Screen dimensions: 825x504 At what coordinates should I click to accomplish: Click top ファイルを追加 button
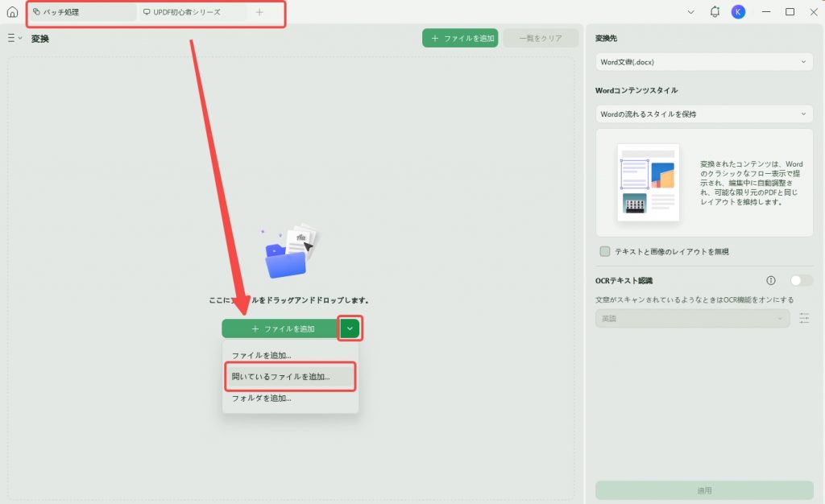click(x=460, y=38)
